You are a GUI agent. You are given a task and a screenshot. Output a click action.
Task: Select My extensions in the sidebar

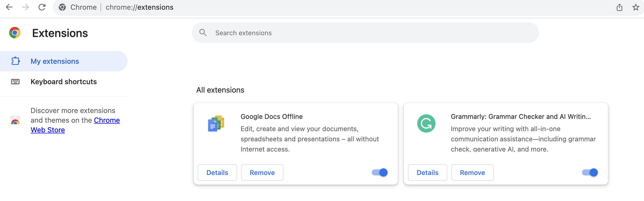click(x=55, y=61)
